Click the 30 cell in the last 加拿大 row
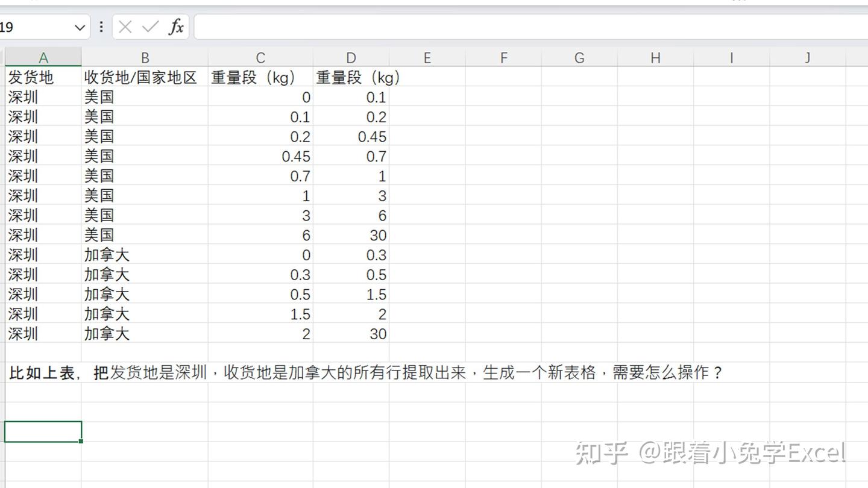The width and height of the screenshot is (868, 488). coord(351,334)
